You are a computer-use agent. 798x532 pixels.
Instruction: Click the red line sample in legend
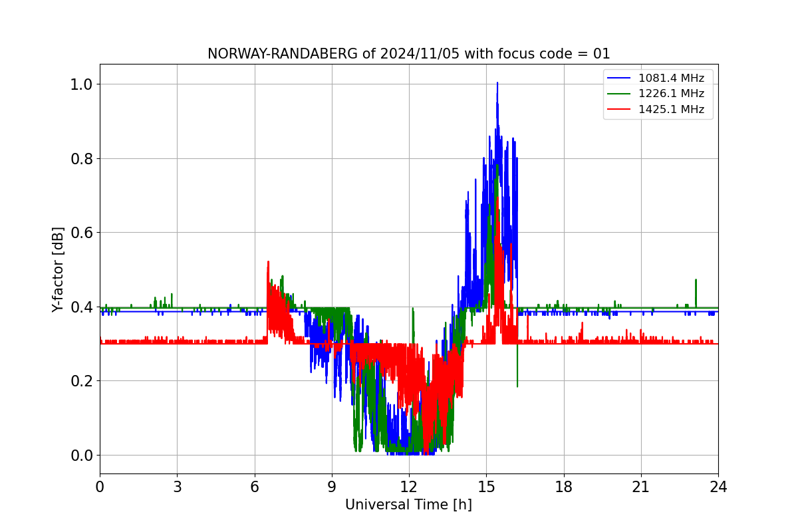[620, 110]
